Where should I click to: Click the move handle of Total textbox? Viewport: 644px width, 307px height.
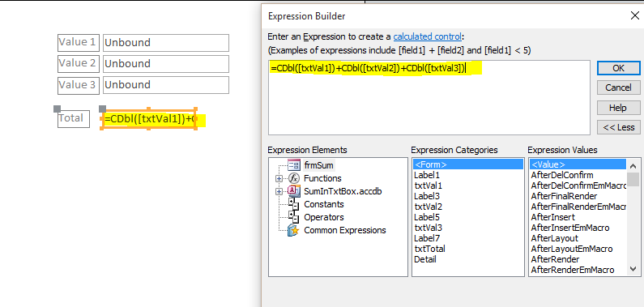[x=103, y=109]
